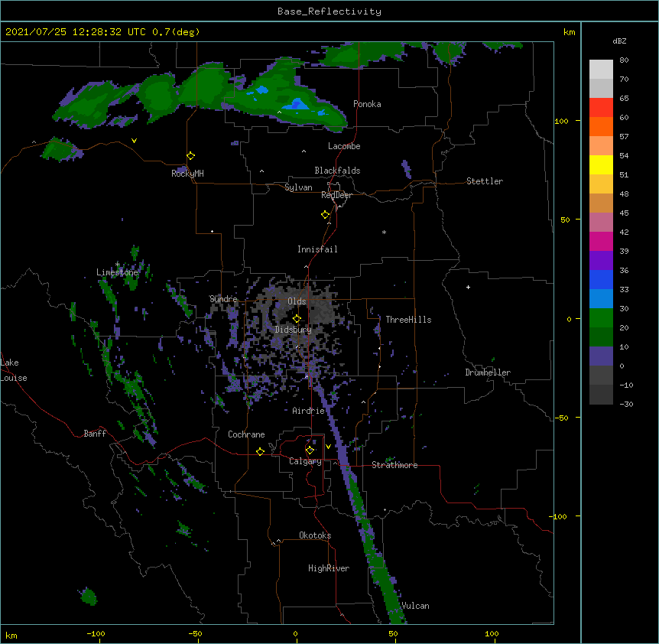Click the Base_Reflectivity title
This screenshot has height=644, width=659.
pos(329,11)
